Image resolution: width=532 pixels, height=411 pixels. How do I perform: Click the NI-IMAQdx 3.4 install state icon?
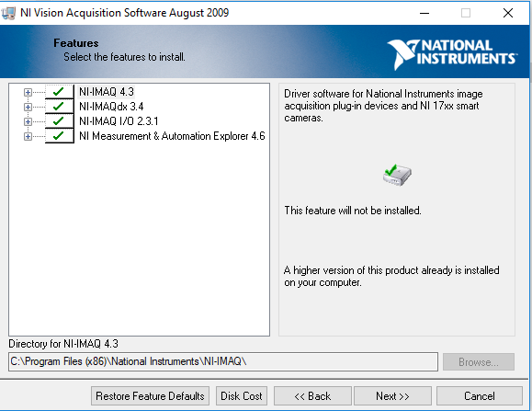click(60, 107)
